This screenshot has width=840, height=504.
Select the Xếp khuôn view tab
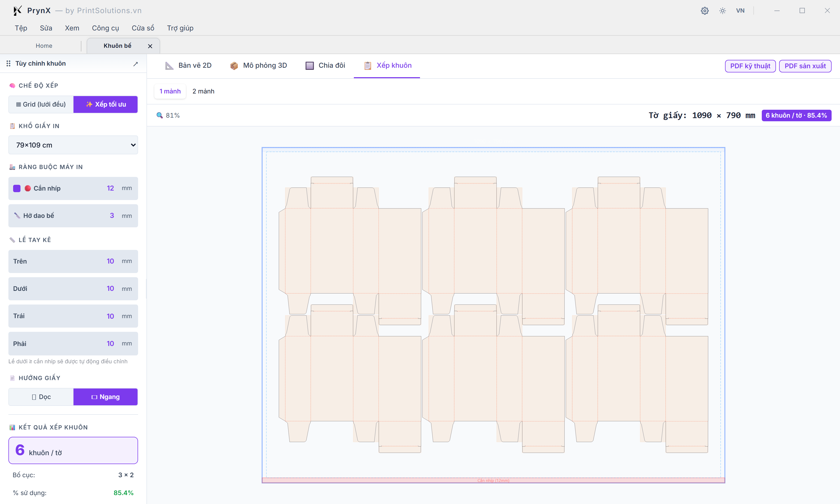[x=387, y=66]
